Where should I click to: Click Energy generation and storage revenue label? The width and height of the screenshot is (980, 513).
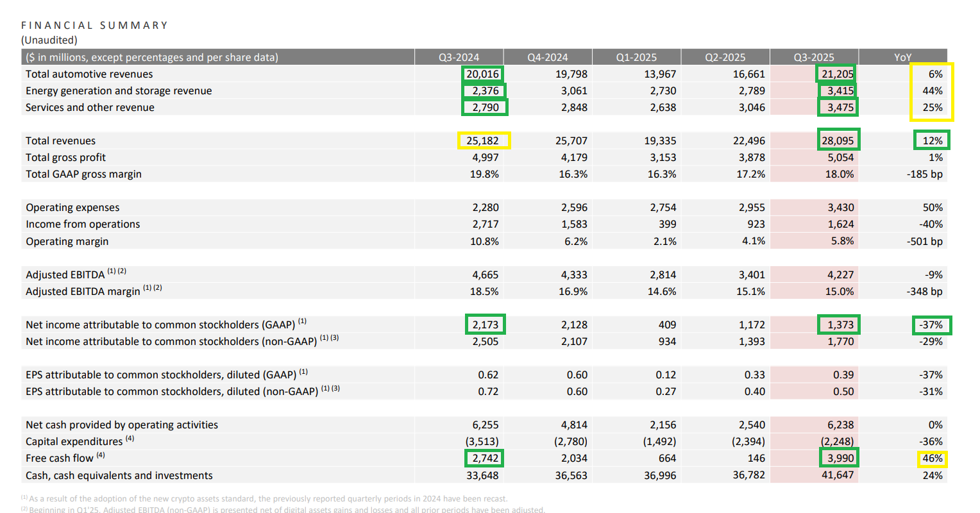tap(119, 91)
